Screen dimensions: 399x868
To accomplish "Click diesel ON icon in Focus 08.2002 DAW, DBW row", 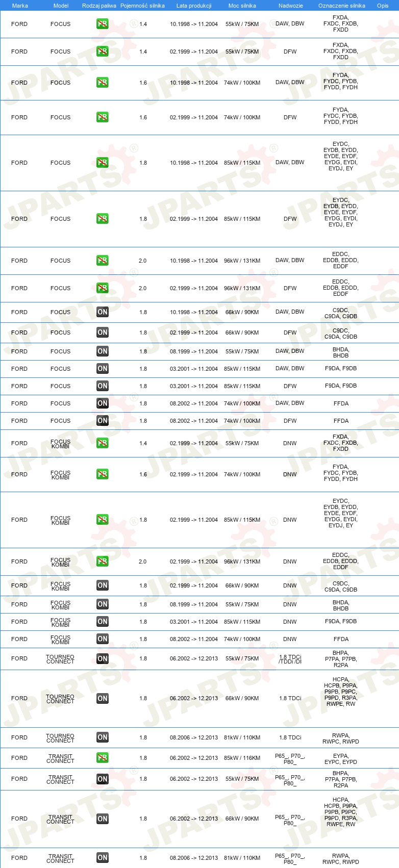I will [102, 403].
